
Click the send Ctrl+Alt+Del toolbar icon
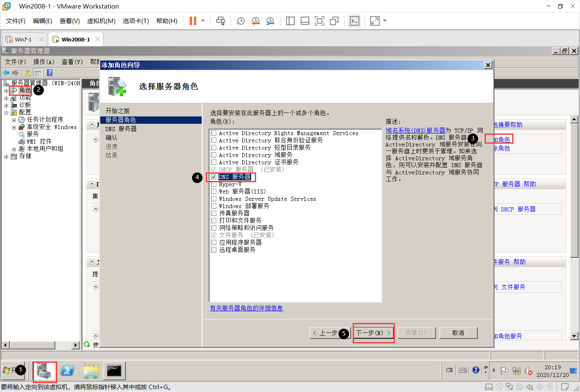pos(220,21)
